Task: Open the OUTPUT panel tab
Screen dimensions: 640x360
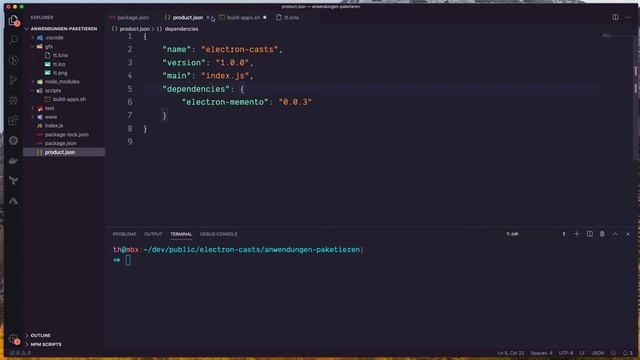Action: pos(153,234)
